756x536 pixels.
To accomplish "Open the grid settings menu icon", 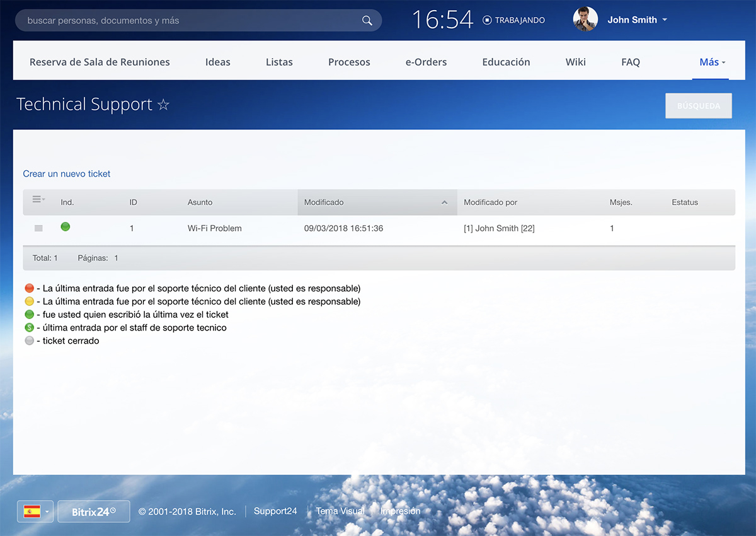I will [x=38, y=199].
